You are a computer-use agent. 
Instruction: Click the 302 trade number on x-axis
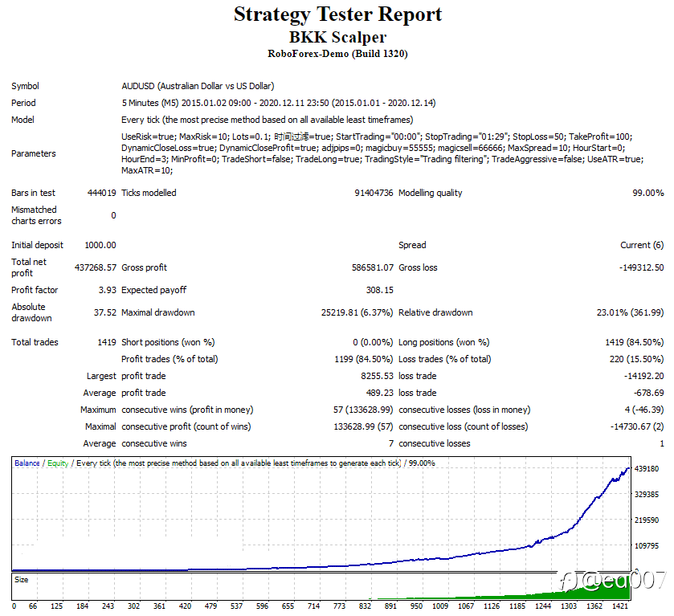tap(133, 606)
